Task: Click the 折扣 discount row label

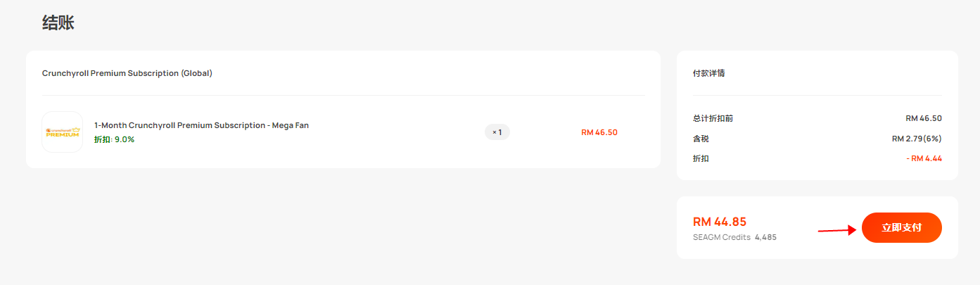Action: 701,158
